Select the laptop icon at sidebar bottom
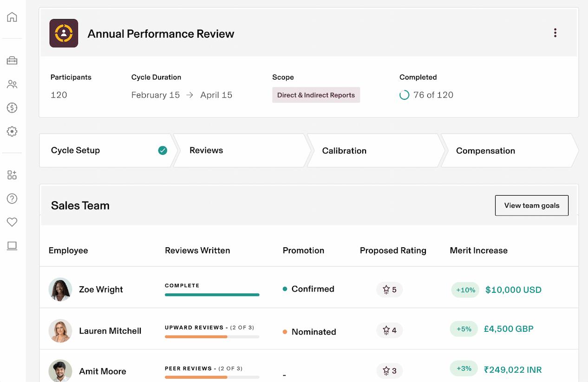588x382 pixels. 13,246
